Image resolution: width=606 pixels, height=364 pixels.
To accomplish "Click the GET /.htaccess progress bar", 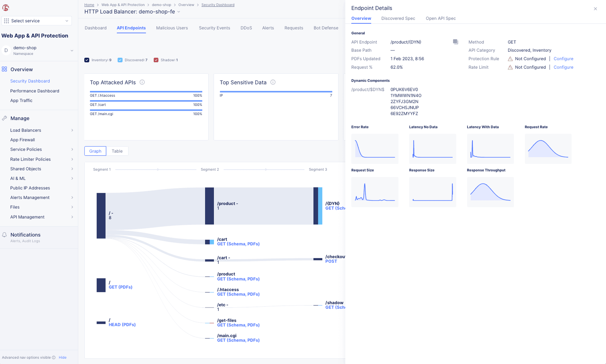I will click(146, 91).
